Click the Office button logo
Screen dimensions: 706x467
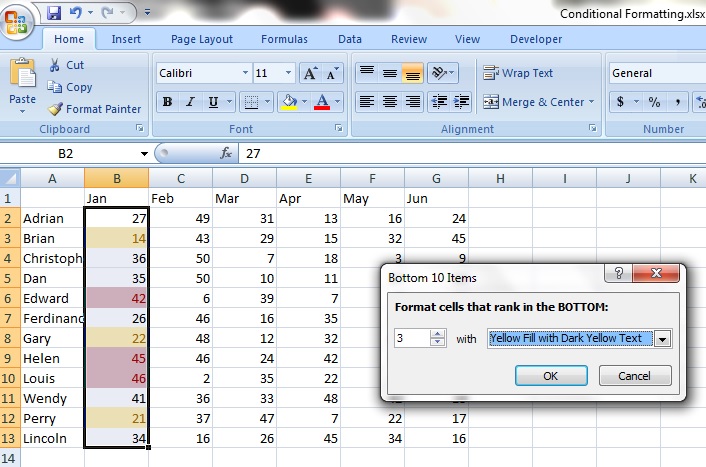(19, 20)
